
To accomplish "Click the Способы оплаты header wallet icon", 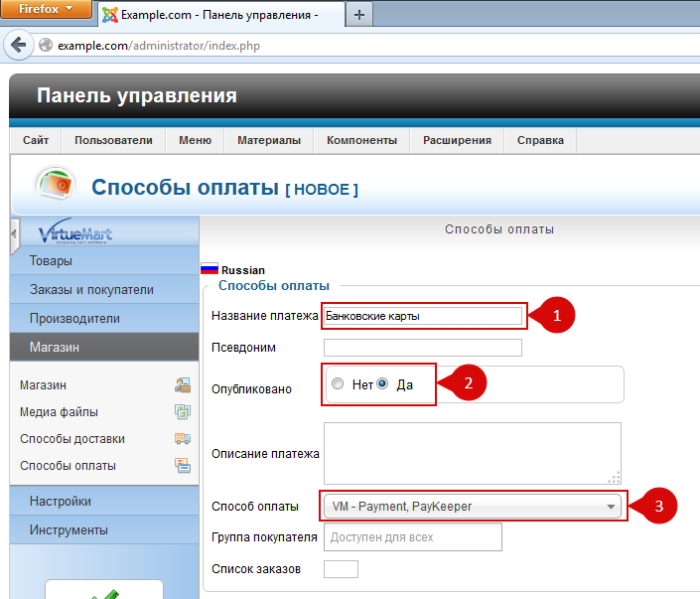I will (56, 186).
